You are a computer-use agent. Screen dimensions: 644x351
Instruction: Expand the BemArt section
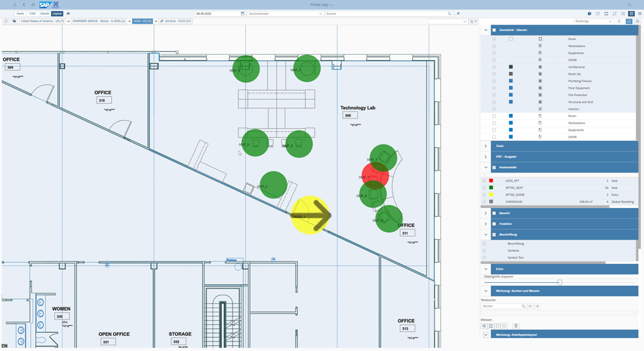tap(486, 213)
